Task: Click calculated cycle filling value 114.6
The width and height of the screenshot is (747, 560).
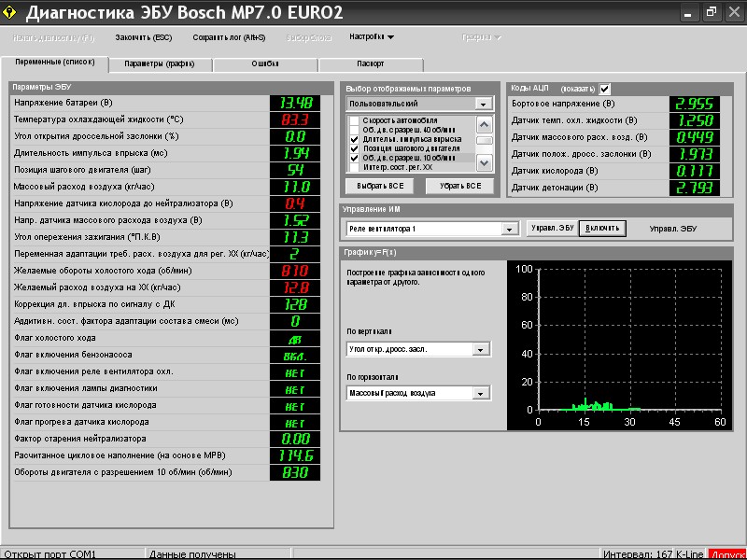Action: 295,455
